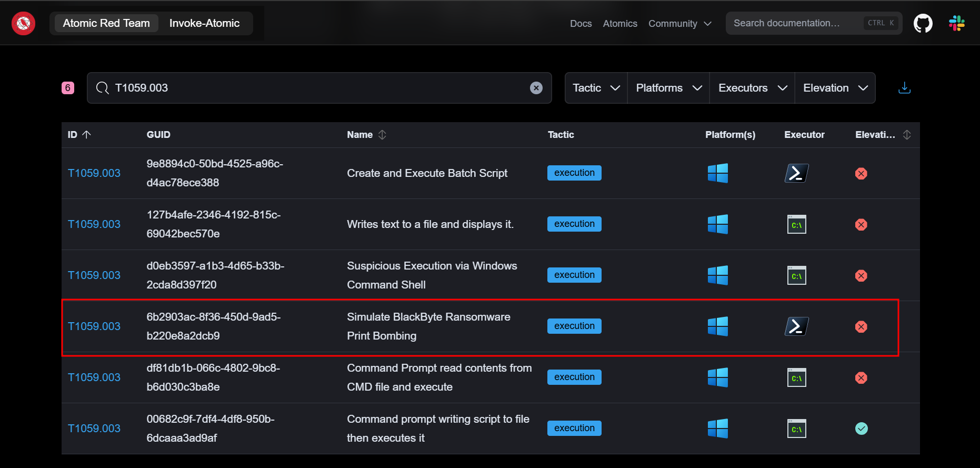Click GUID 6b2903ac-8f36-450d-9ad5-b220e8a2dcb9
The height and width of the screenshot is (468, 980).
[214, 326]
